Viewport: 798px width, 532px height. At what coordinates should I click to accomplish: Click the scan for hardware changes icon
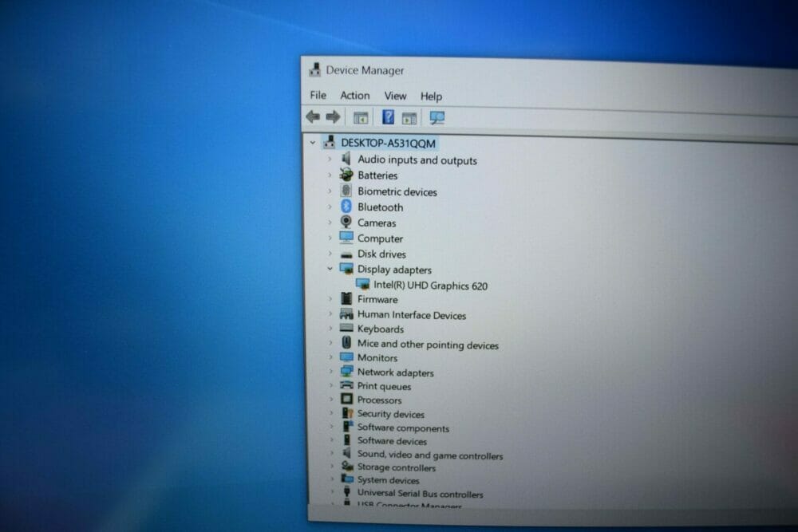click(437, 118)
